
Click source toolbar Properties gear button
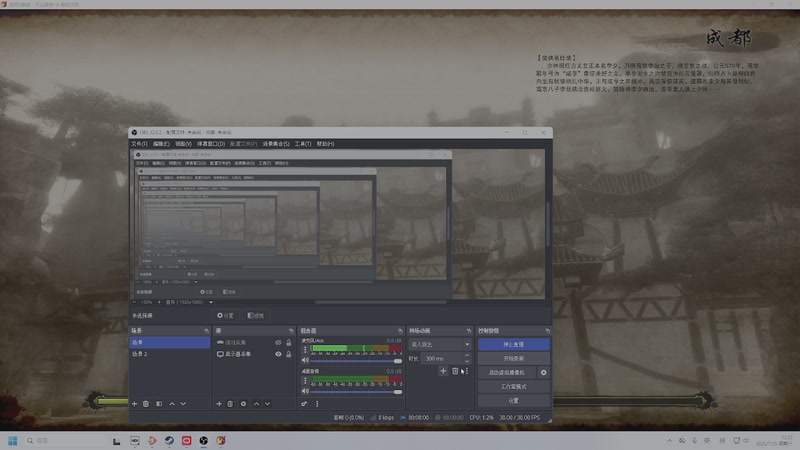point(225,316)
